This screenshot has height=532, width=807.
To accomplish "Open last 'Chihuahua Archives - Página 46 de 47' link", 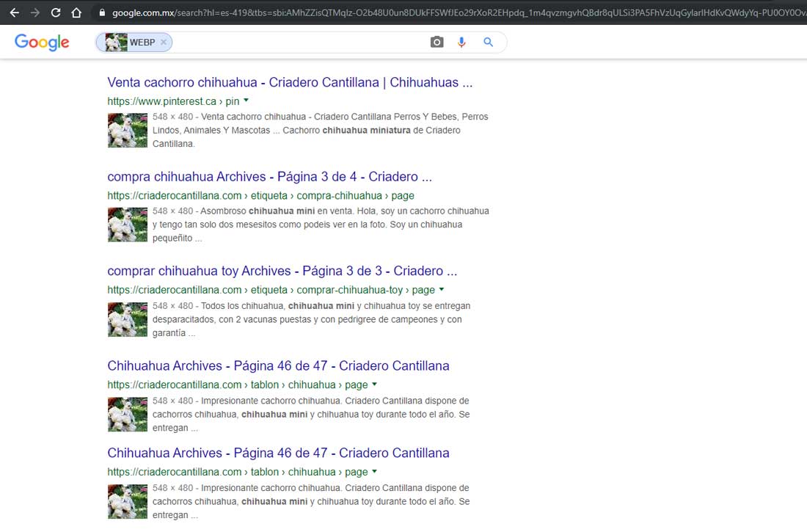I will [x=279, y=453].
